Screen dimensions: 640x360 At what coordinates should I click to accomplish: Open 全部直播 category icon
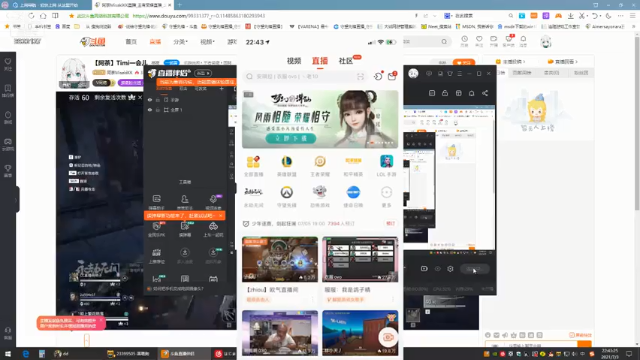(x=253, y=166)
